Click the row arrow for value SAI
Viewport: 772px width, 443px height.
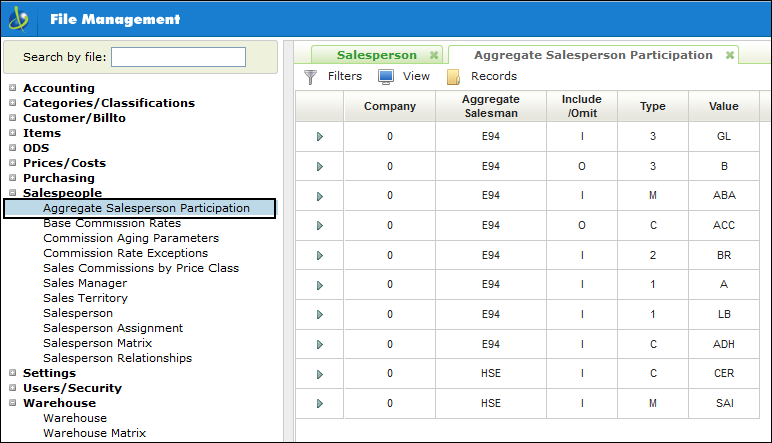320,404
